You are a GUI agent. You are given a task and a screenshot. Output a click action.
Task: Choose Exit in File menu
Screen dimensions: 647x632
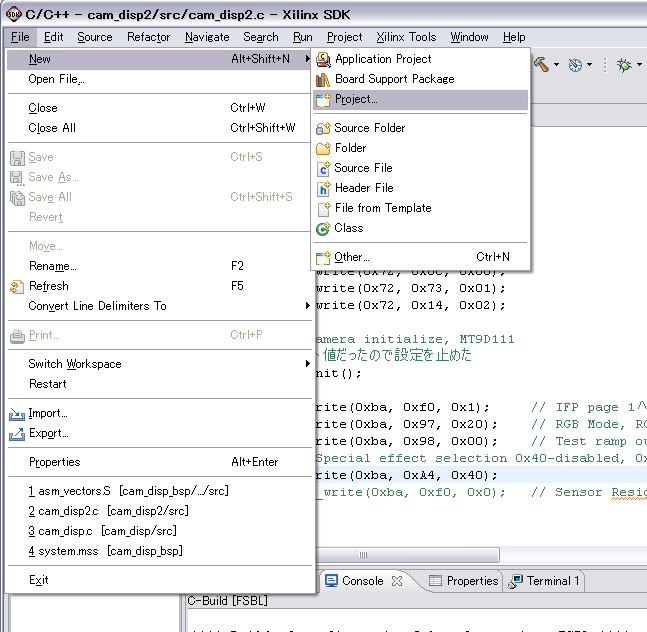[159, 580]
